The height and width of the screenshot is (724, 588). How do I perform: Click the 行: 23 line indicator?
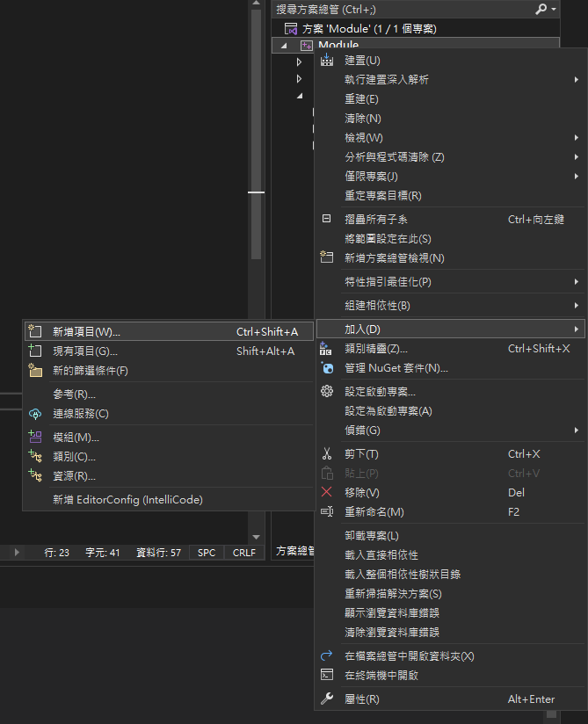(57, 553)
